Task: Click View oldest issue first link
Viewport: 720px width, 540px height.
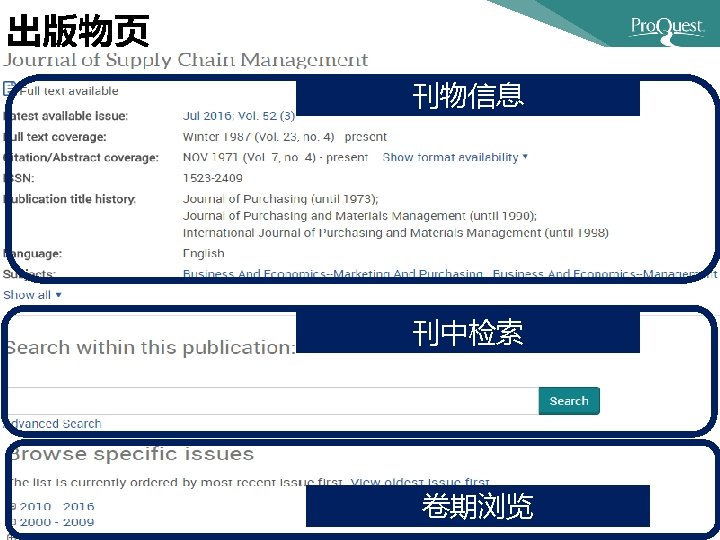Action: pyautogui.click(x=420, y=482)
